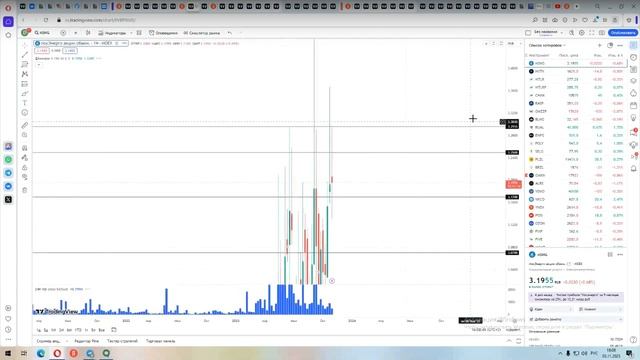Select the RUAL row in watchlist

[576, 127]
